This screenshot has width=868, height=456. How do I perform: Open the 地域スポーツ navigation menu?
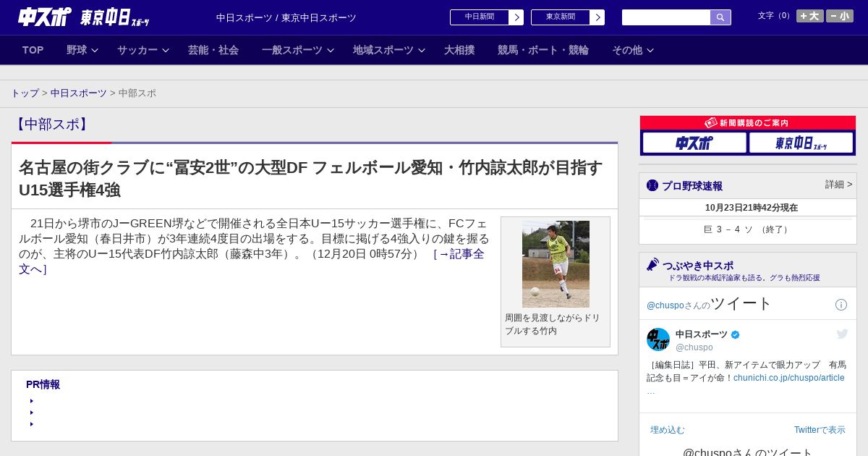pos(383,50)
